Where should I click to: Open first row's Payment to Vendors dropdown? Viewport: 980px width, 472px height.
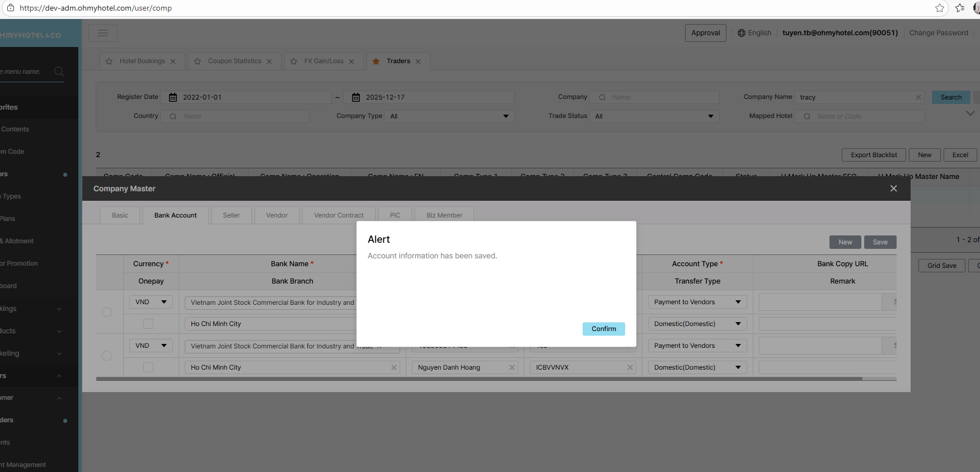click(x=697, y=302)
